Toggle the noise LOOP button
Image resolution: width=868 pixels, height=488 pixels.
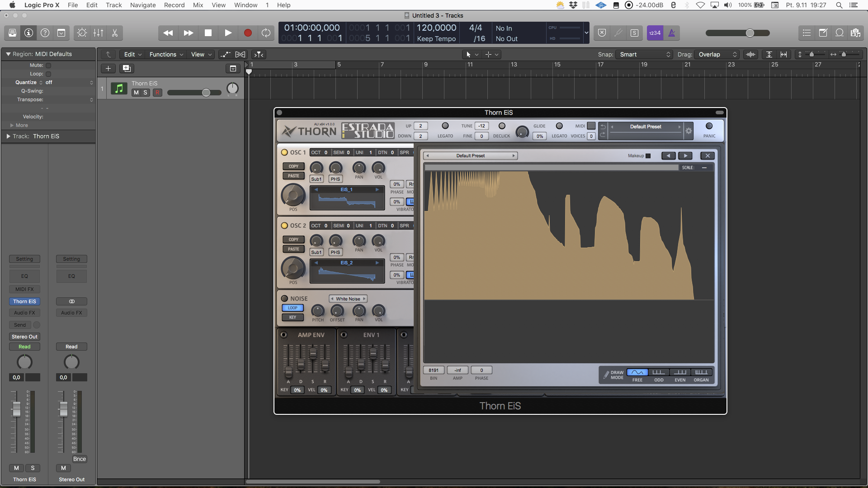293,308
